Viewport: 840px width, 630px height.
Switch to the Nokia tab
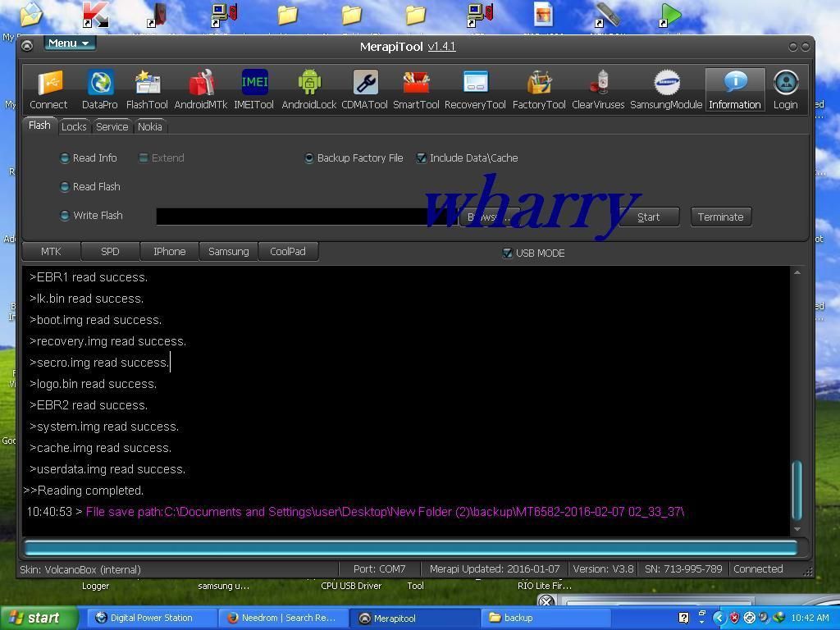coord(150,127)
